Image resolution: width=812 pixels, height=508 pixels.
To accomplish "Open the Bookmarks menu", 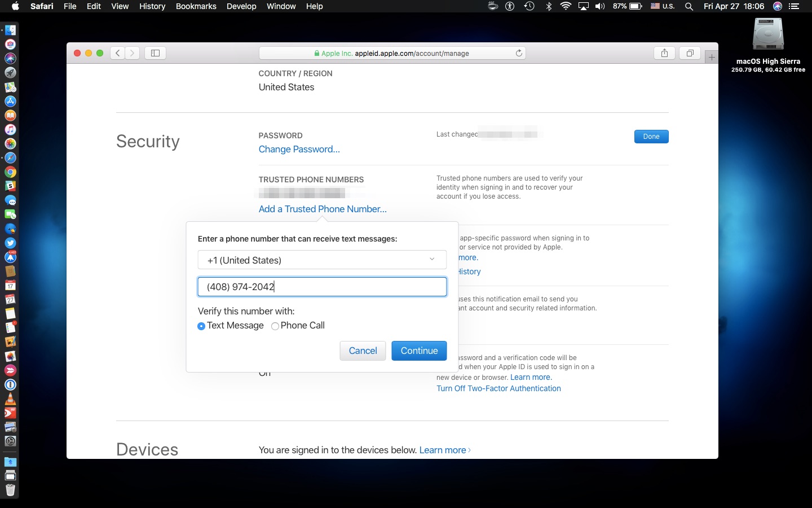I will coord(196,6).
